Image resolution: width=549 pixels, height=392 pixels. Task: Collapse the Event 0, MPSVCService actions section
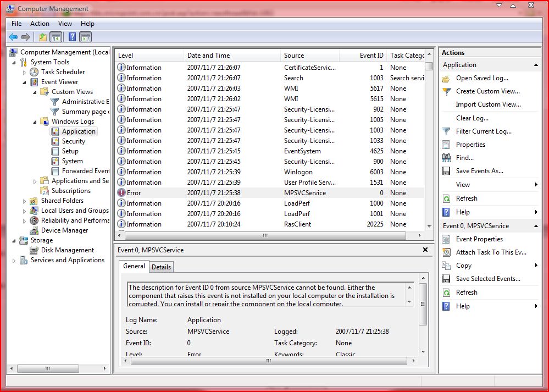[536, 227]
